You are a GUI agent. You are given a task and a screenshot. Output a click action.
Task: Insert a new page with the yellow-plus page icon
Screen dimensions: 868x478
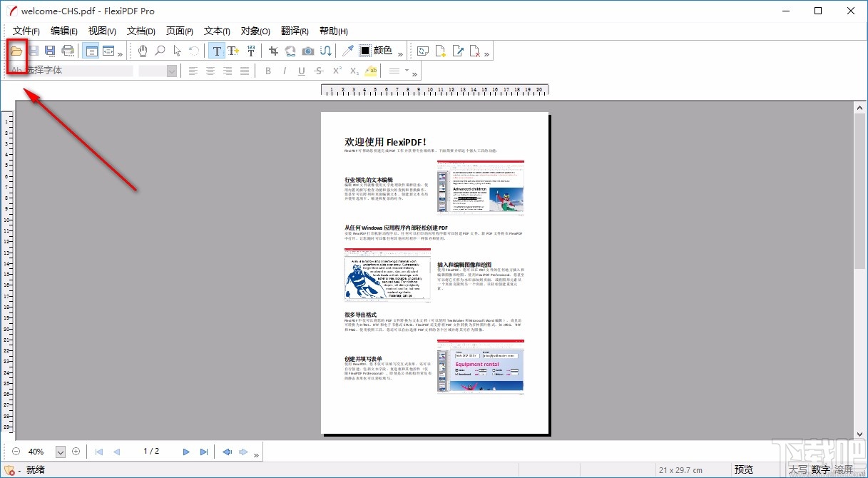click(440, 51)
